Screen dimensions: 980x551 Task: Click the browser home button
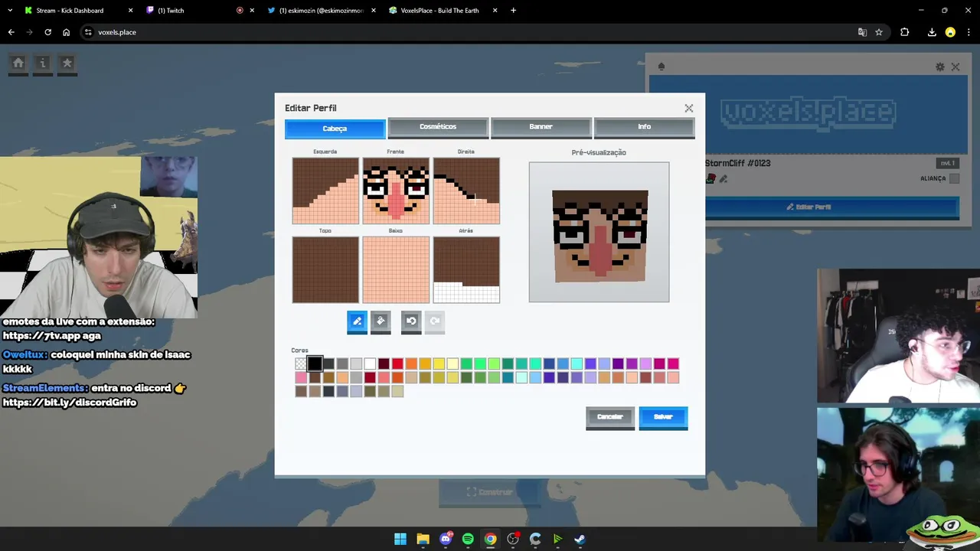point(66,32)
